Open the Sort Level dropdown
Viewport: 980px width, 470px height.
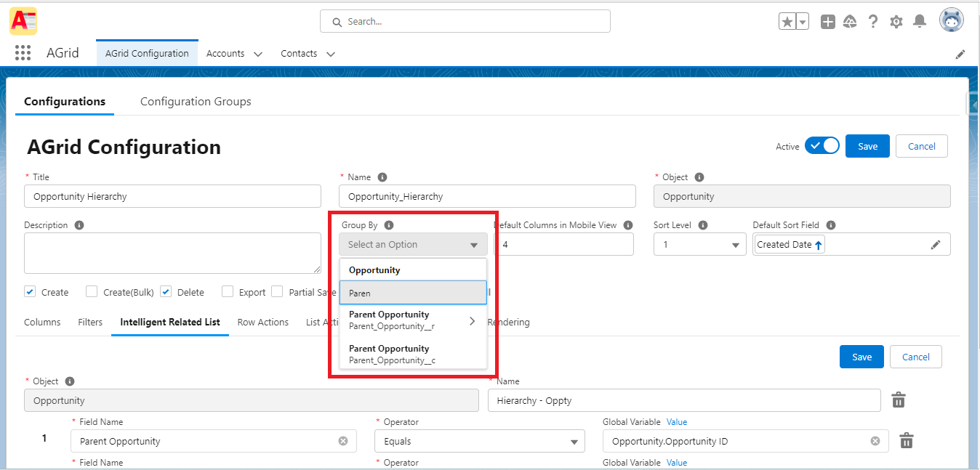coord(699,245)
